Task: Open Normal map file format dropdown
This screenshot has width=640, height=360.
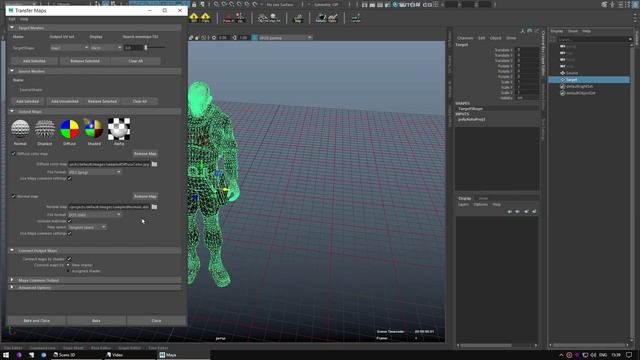Action: pyautogui.click(x=94, y=215)
